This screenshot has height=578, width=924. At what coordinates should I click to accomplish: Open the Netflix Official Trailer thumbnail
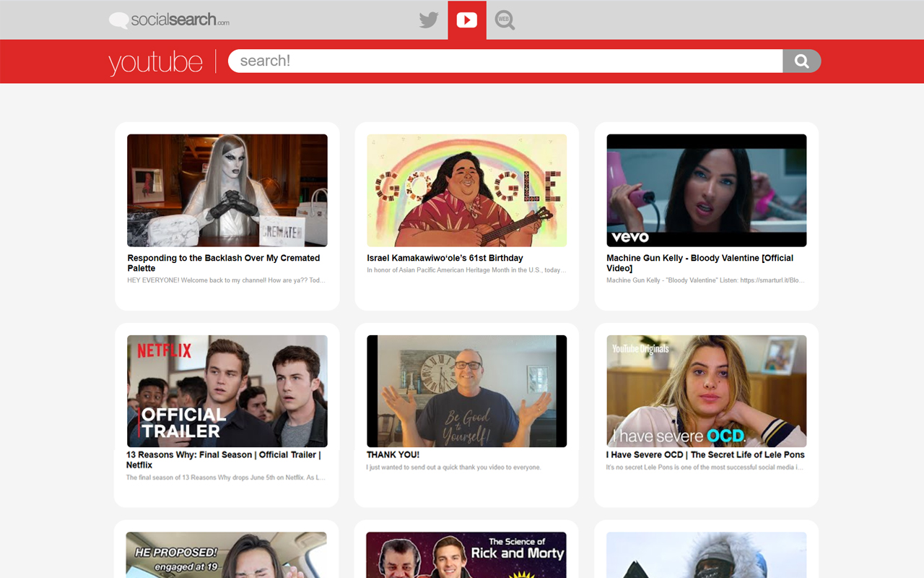coord(227,391)
